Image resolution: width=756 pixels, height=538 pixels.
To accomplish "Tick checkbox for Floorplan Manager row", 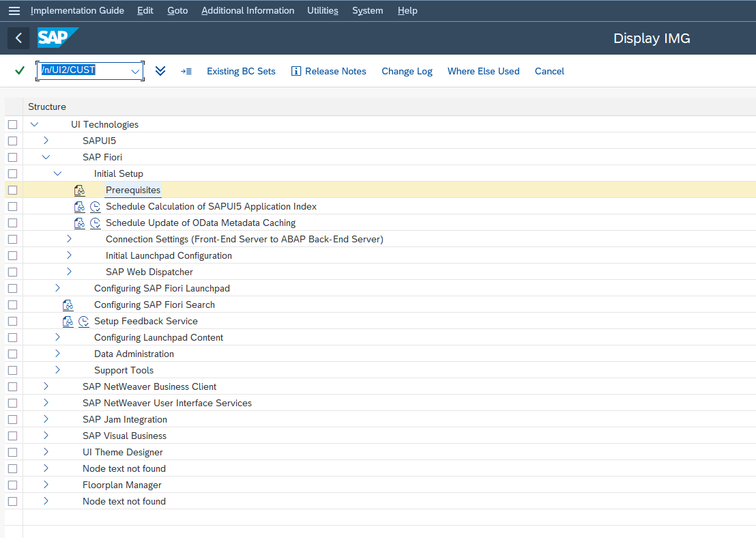I will click(12, 485).
